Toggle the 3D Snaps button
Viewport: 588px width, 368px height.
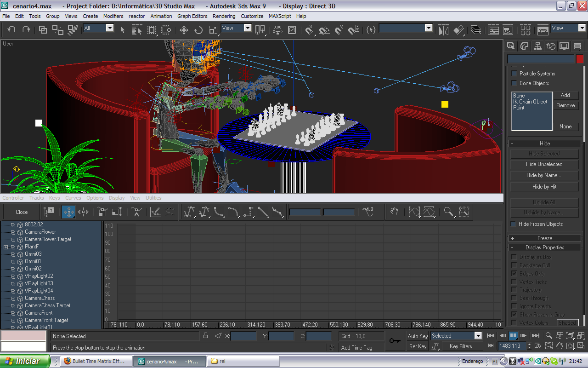[x=309, y=30]
